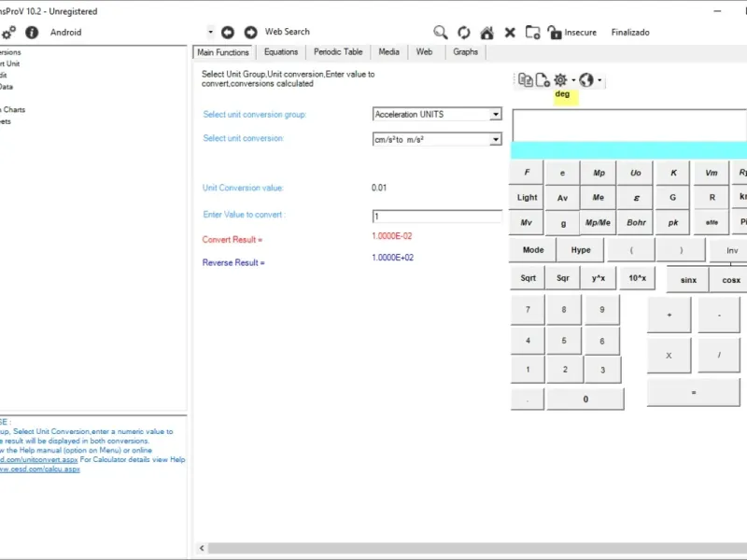Viewport: 747px width, 560px height.
Task: Click the Sqr function button
Action: click(x=563, y=278)
